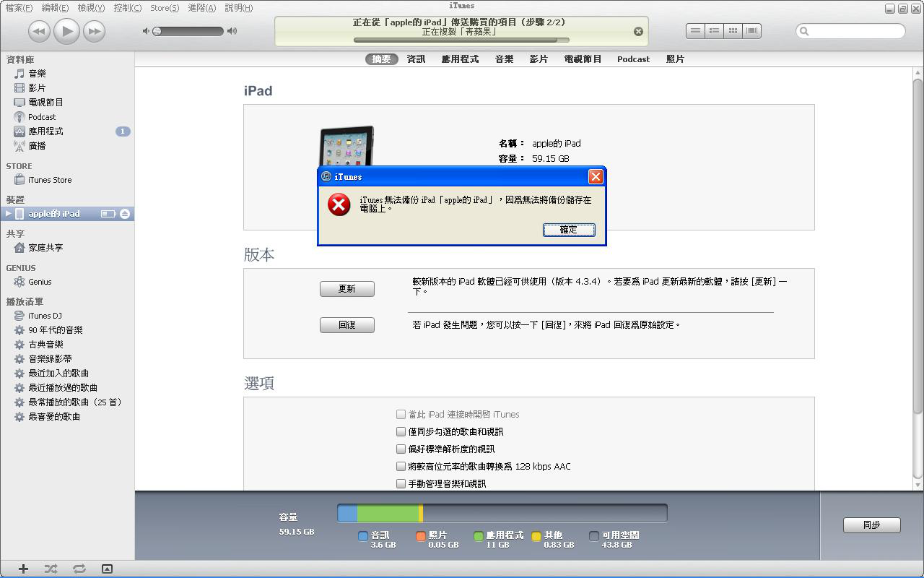
Task: Select the 摘要 tab
Action: tap(381, 59)
